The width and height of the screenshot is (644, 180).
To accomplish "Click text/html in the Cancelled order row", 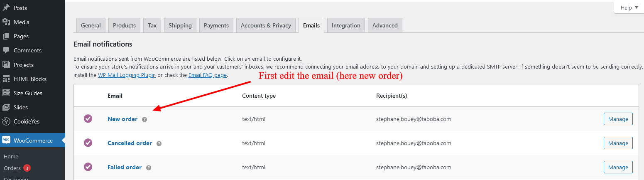I will click(x=254, y=143).
